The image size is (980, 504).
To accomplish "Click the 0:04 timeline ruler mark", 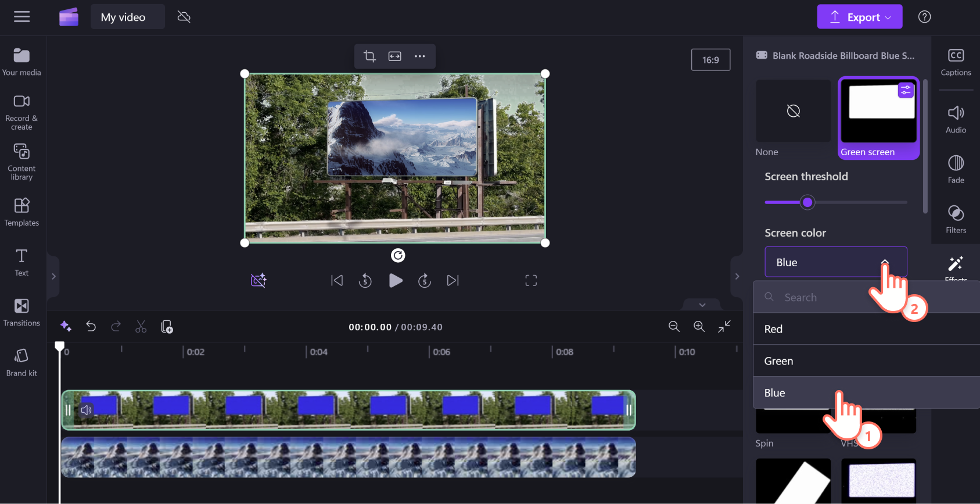I will [x=318, y=352].
